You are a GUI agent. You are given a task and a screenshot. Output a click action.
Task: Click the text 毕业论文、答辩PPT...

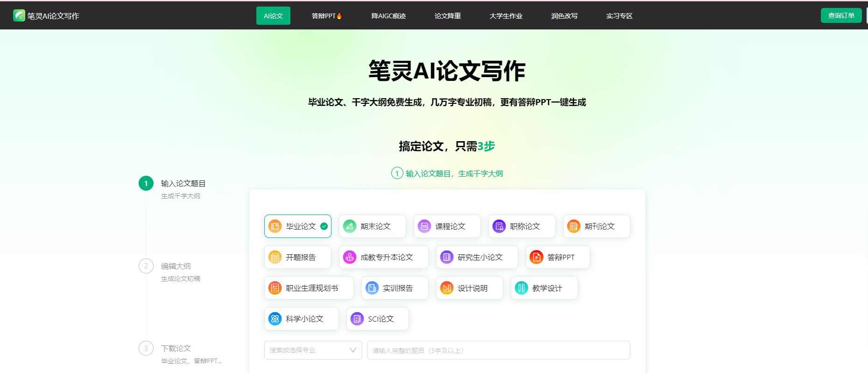(191, 361)
